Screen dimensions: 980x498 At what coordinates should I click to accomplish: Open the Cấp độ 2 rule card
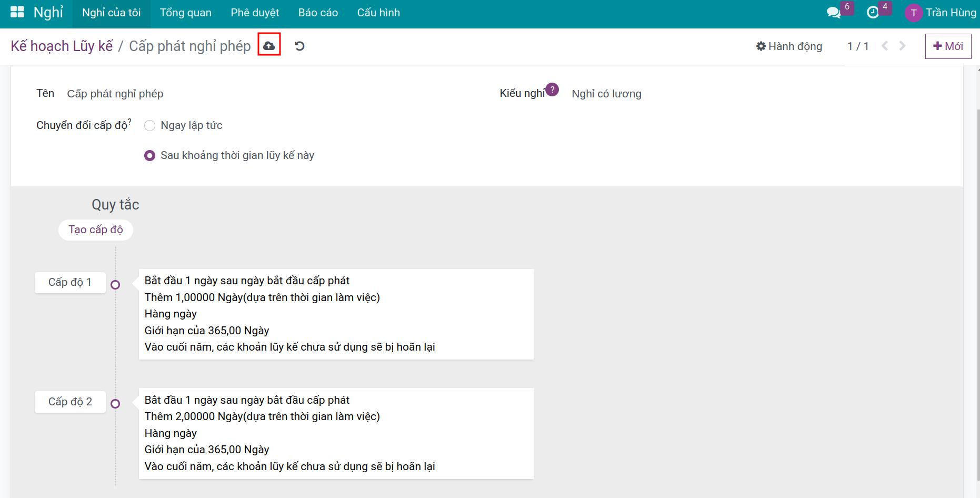tap(336, 433)
